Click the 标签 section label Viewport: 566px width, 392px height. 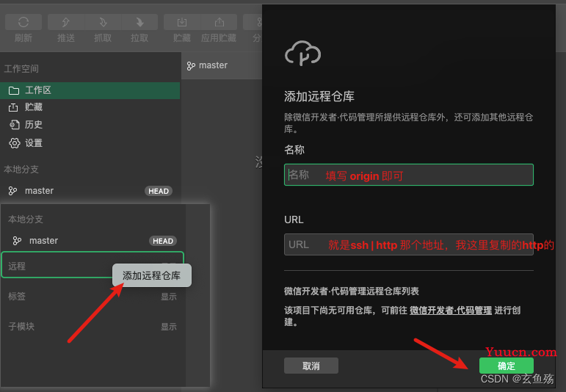click(17, 297)
